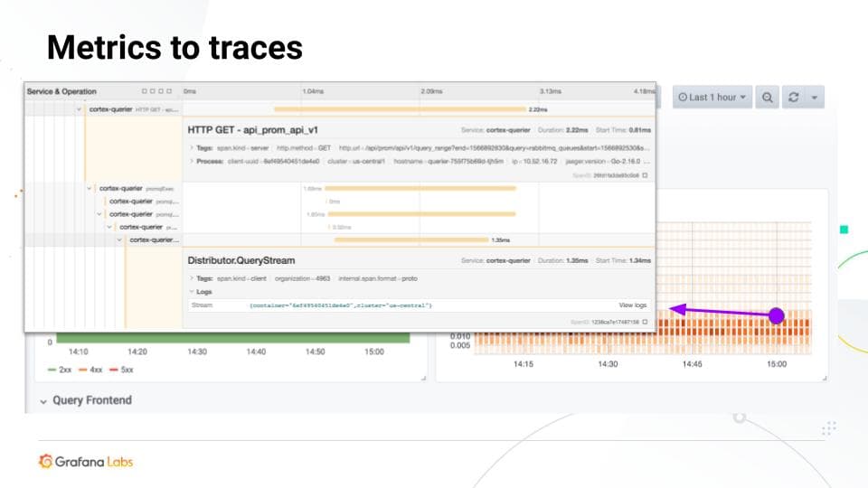Click the Grafana Labs logo
The width and height of the screenshot is (868, 488).
coord(86,462)
